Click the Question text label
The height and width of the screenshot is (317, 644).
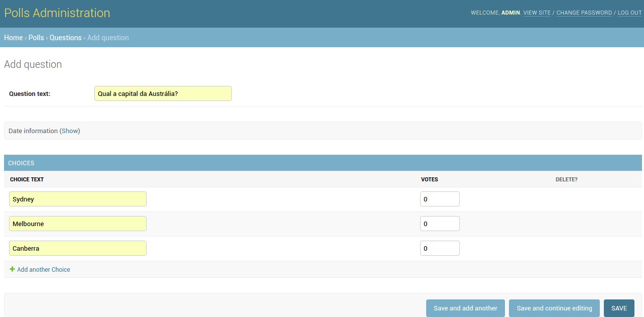pyautogui.click(x=30, y=93)
